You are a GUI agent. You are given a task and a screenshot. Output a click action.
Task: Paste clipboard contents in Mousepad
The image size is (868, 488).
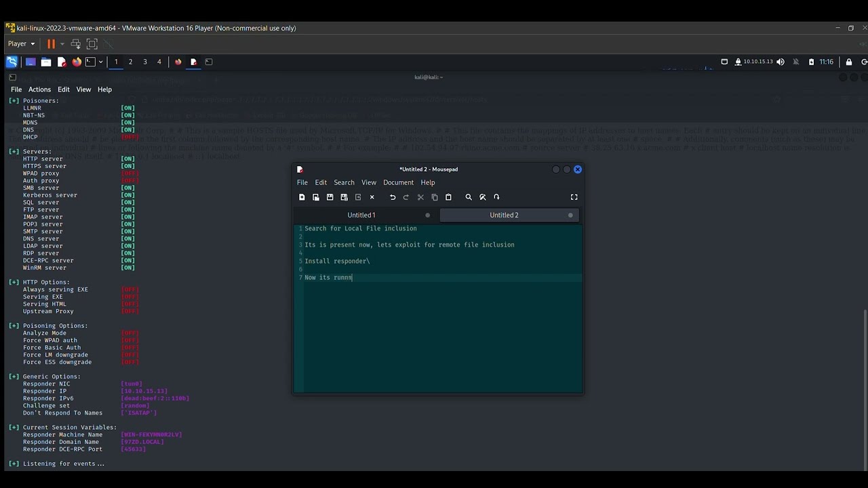(x=448, y=197)
